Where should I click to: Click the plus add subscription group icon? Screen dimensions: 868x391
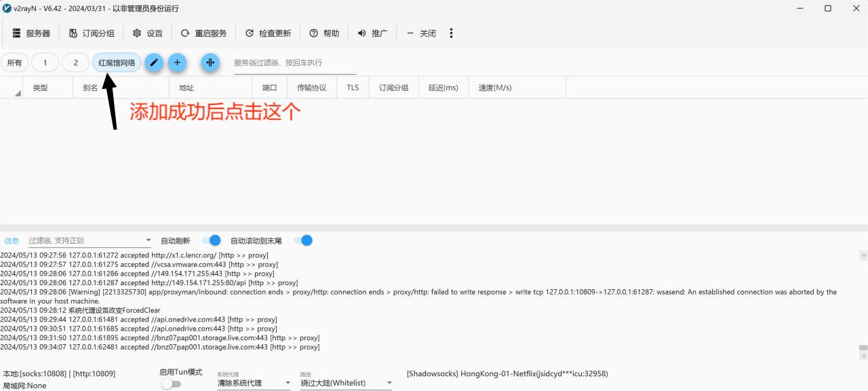(177, 62)
